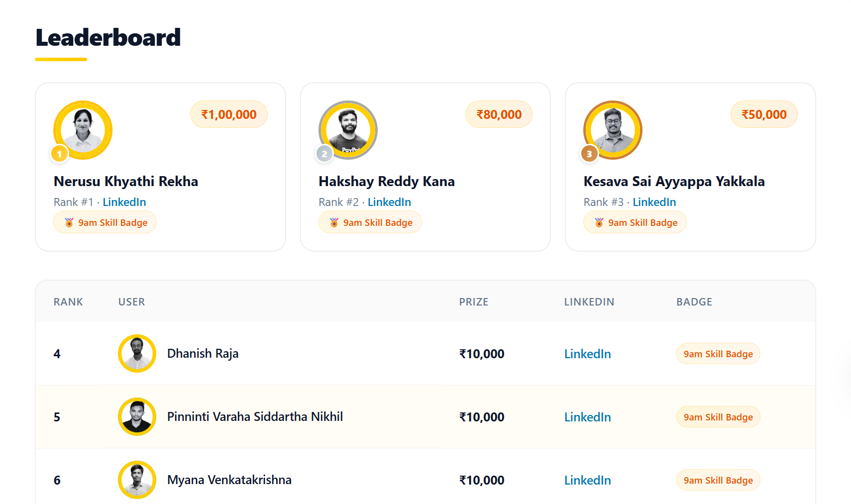Viewport: 851px width, 504px height.
Task: Click the Rank #2 label text
Action: [339, 202]
